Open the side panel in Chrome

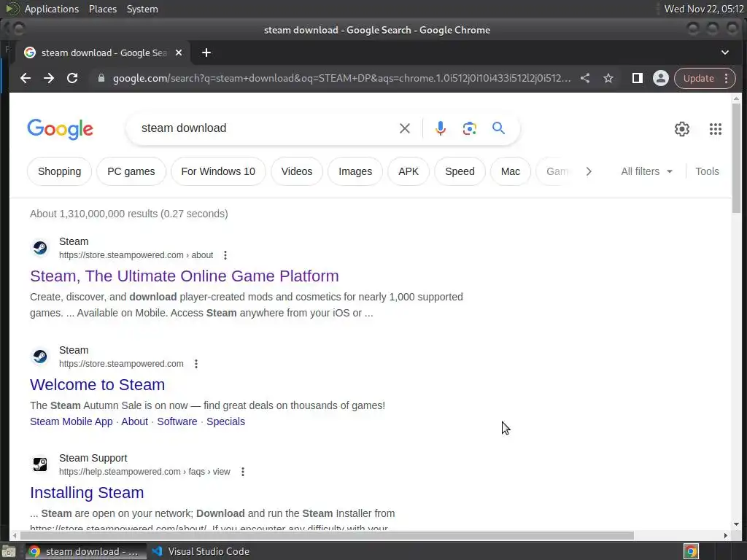click(637, 78)
